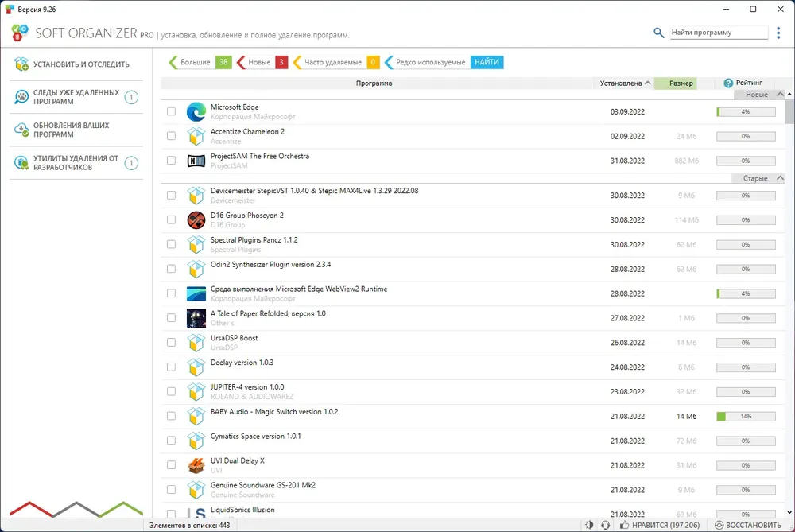Click the theme toggle icon in status bar

click(x=588, y=525)
